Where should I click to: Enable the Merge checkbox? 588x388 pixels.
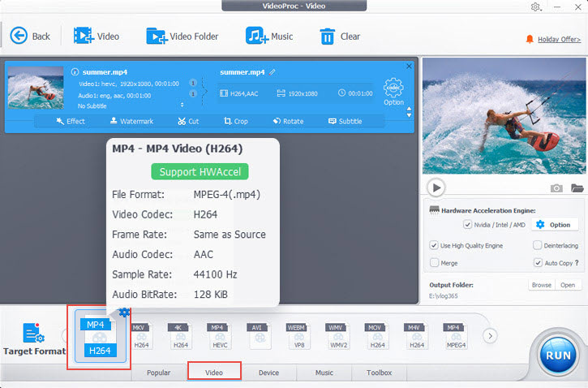(434, 263)
